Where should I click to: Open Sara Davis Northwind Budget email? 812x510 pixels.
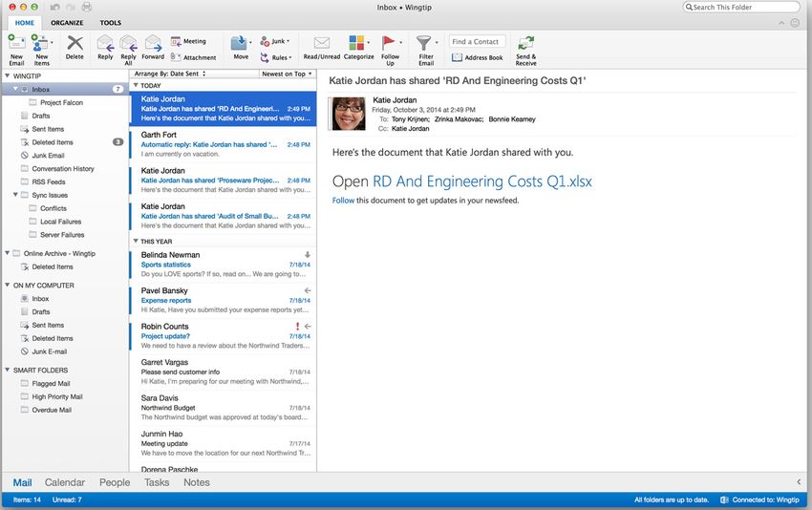pos(224,408)
